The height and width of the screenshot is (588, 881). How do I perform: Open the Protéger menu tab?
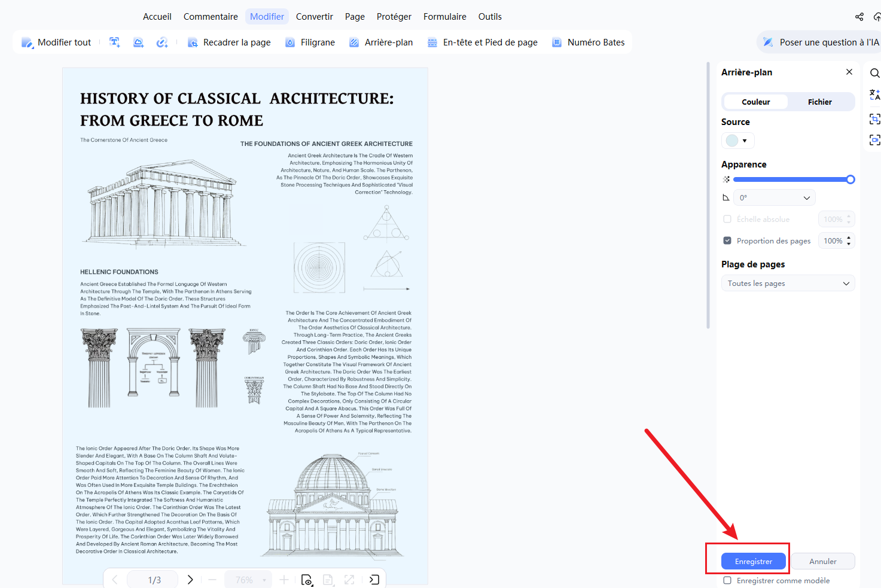[x=394, y=17]
